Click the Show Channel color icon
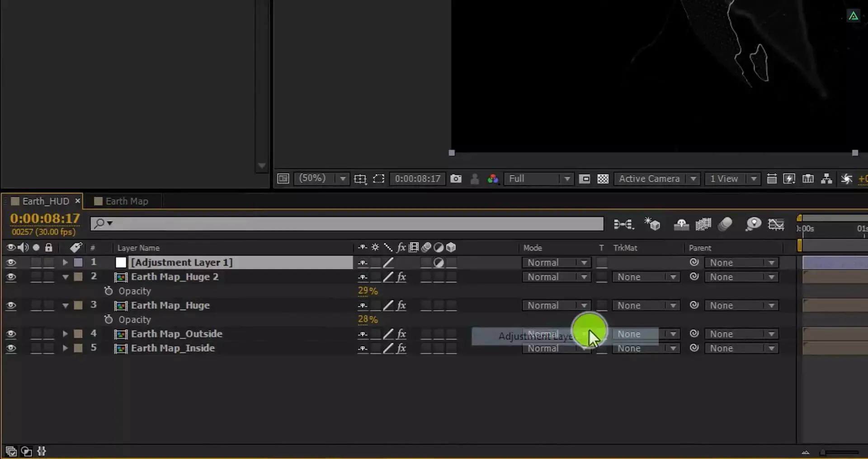Screen dimensions: 868x459 (x=493, y=179)
